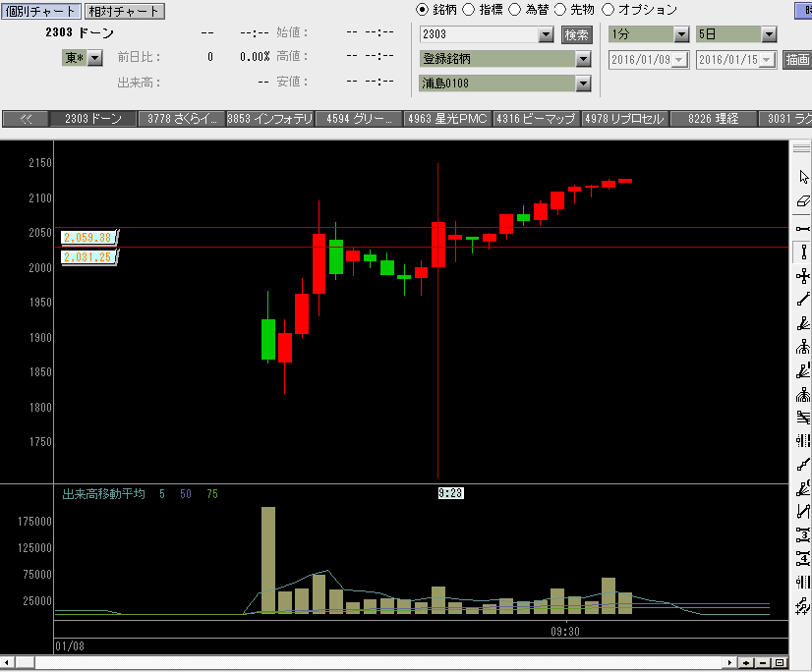812x672 pixels.
Task: Switch to the 個別チャート tab
Action: pyautogui.click(x=41, y=11)
